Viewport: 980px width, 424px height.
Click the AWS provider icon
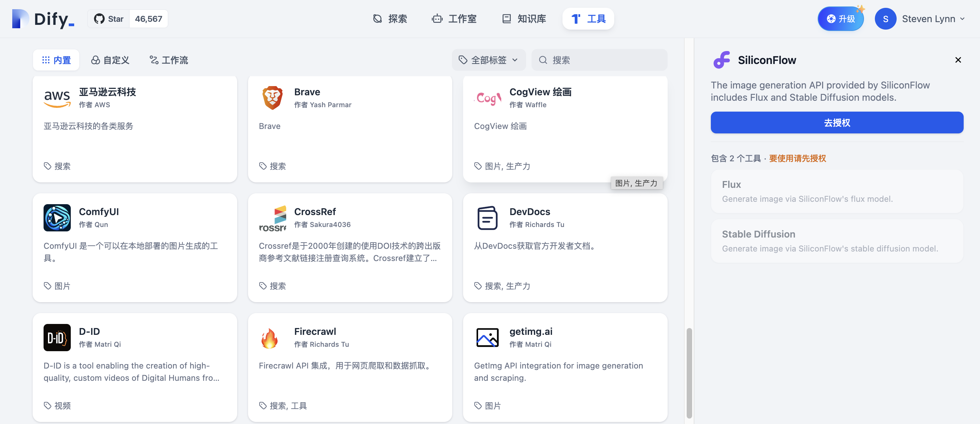click(x=57, y=98)
